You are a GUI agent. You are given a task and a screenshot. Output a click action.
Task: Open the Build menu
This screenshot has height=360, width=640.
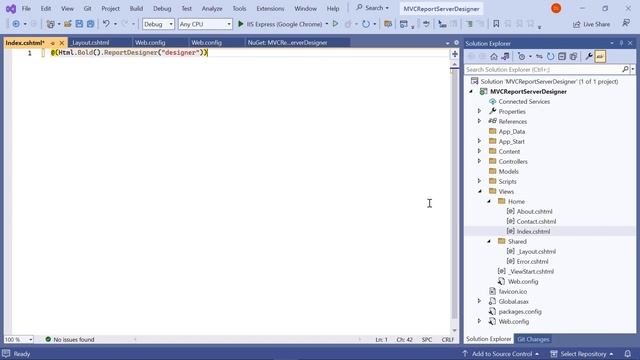tap(136, 9)
